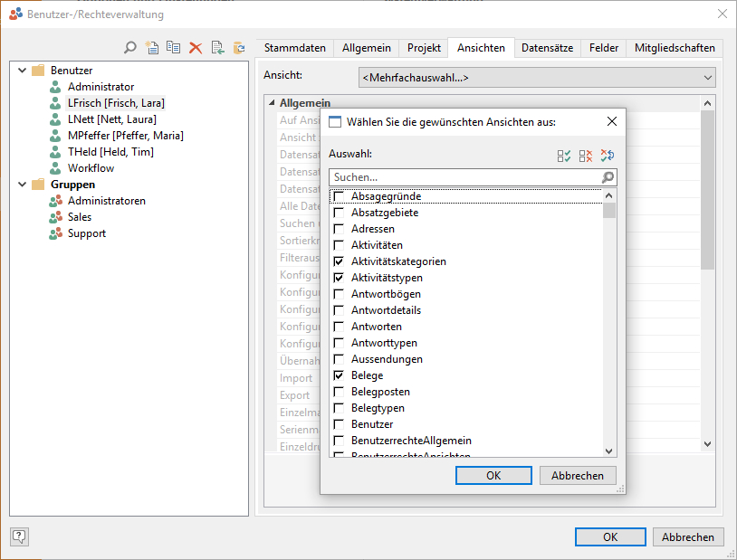
Task: Switch to the Stammdaten tab
Action: 294,48
